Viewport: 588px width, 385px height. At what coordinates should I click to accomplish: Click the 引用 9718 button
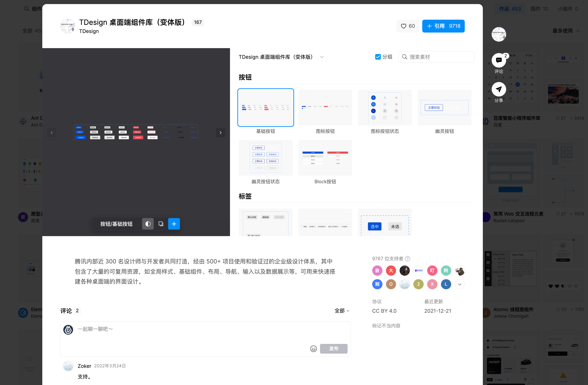click(x=443, y=26)
